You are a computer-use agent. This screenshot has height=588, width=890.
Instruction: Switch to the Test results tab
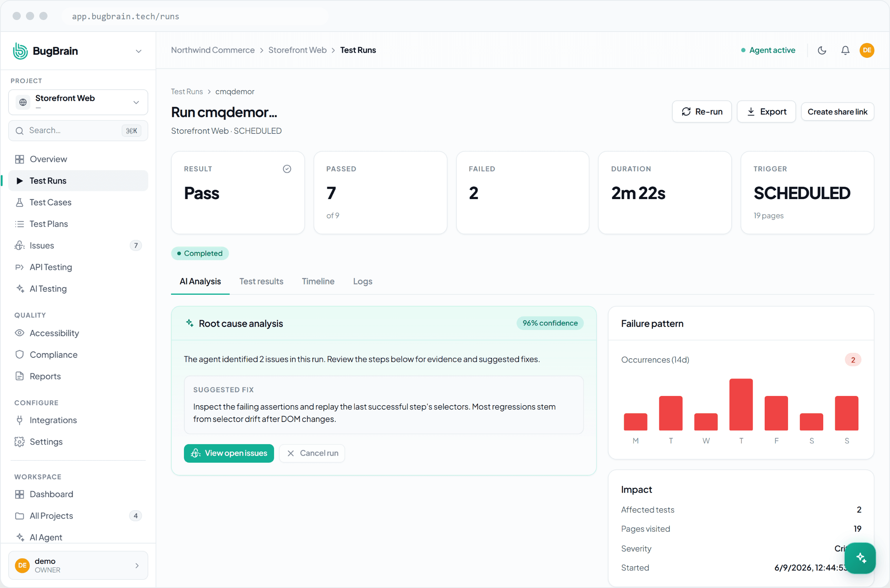[261, 281]
